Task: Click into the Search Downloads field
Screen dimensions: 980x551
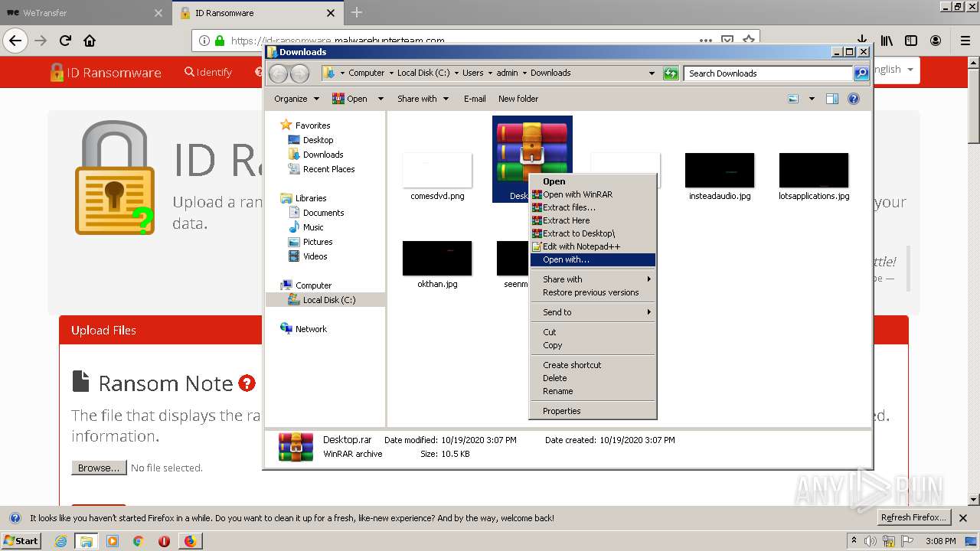Action: coord(768,73)
